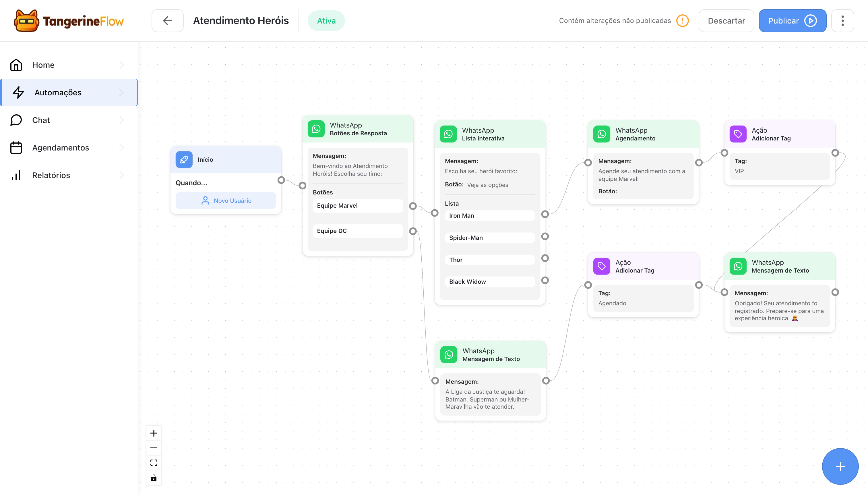Zoom in the canvas with plus control

pos(154,433)
